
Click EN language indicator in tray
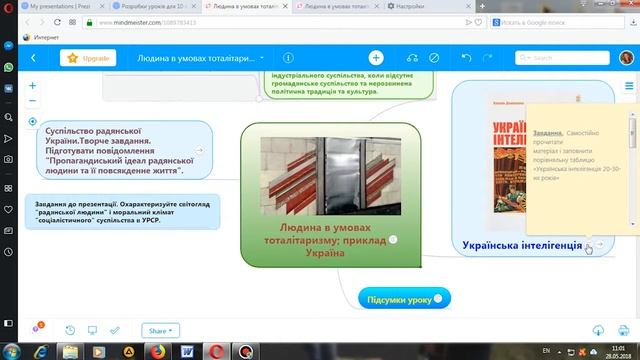point(546,351)
